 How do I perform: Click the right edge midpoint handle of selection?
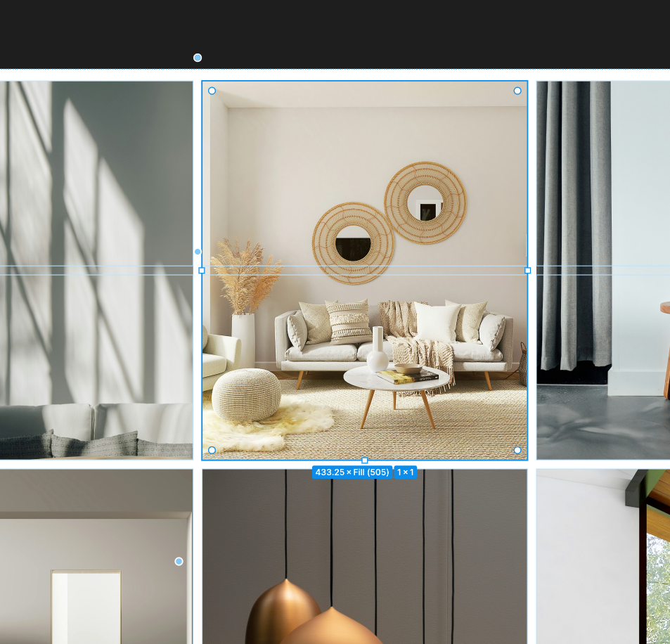pos(528,271)
